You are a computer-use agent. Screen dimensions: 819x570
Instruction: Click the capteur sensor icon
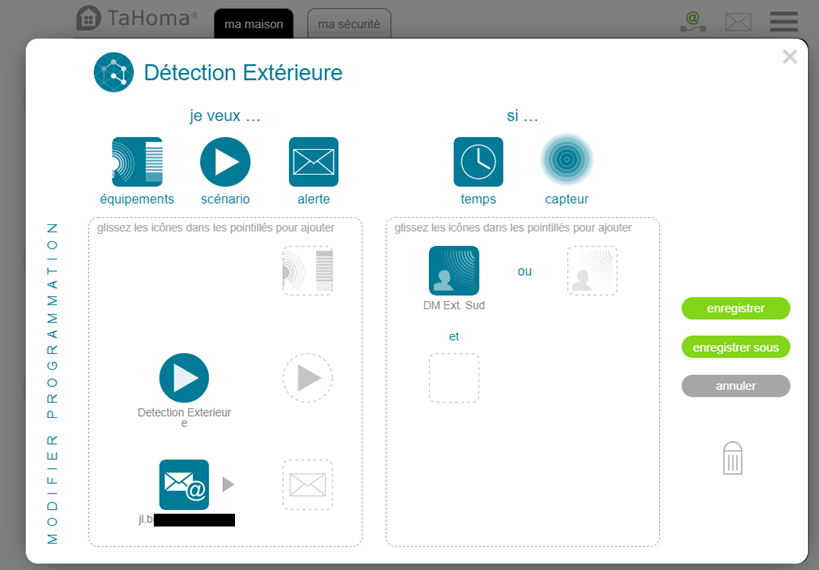[567, 160]
